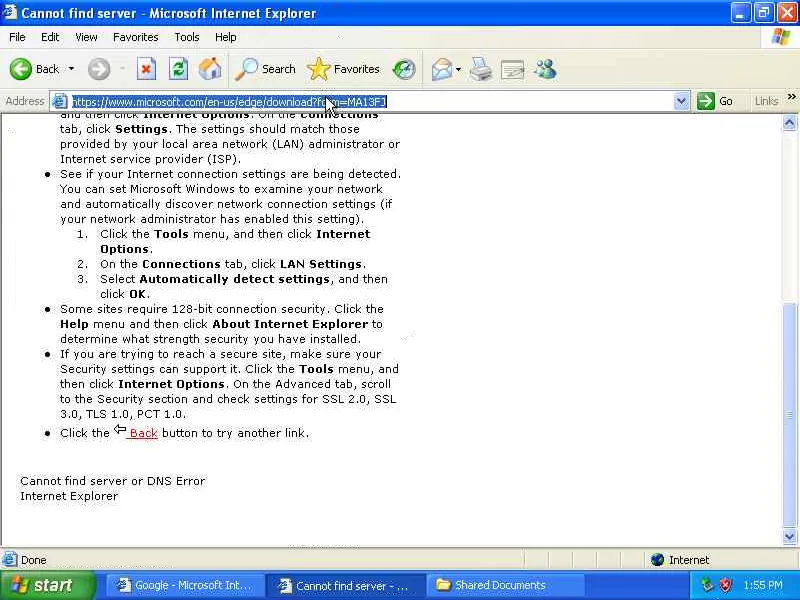The image size is (800, 600).
Task: Open the Back history dropdown arrow
Action: 71,69
